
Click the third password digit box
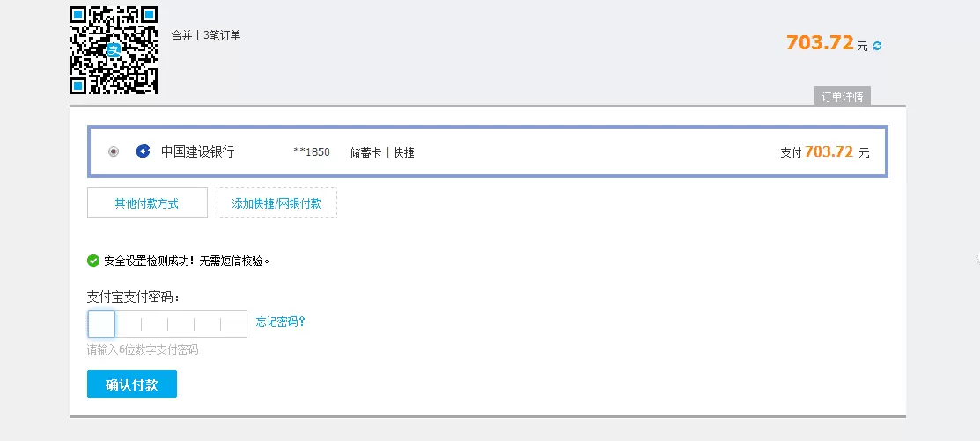(154, 324)
